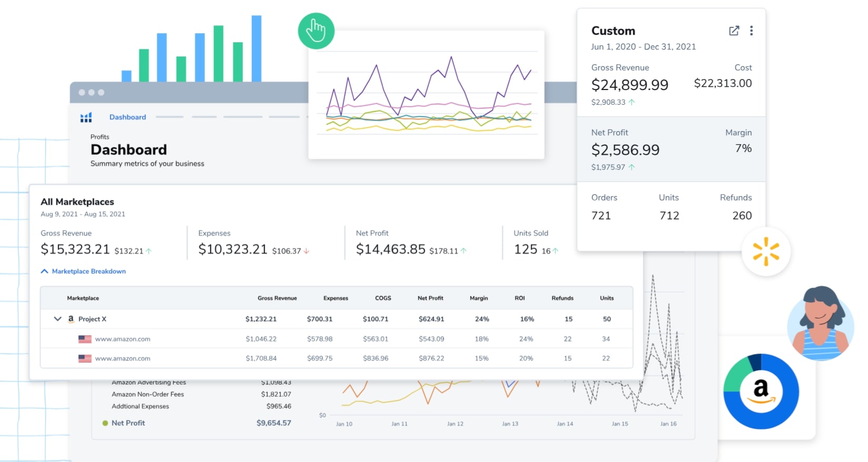The image size is (868, 462).
Task: Open Custom card three-dot options menu
Action: (752, 31)
